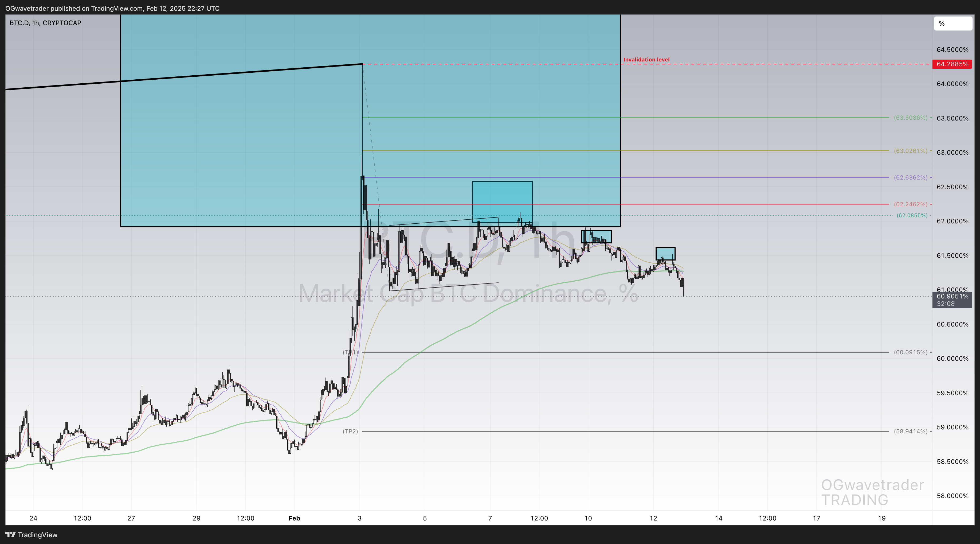Click the 'Invalidation level' red label
The image size is (980, 544).
[646, 59]
